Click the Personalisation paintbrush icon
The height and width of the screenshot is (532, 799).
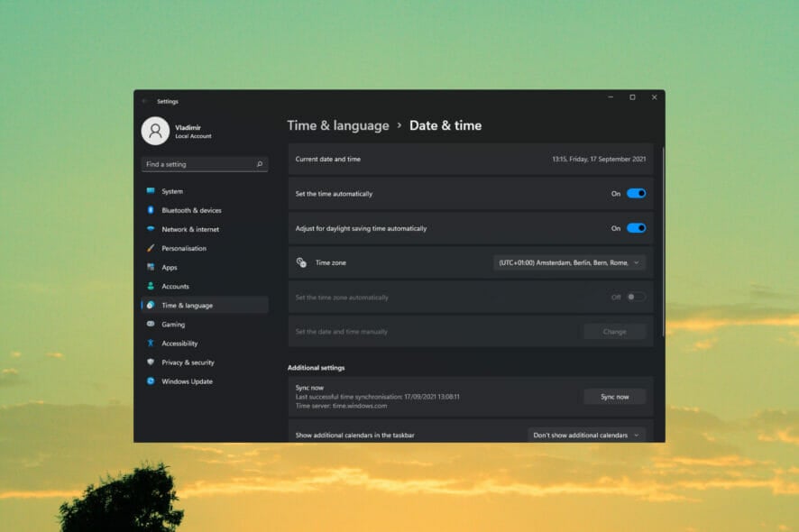(151, 248)
